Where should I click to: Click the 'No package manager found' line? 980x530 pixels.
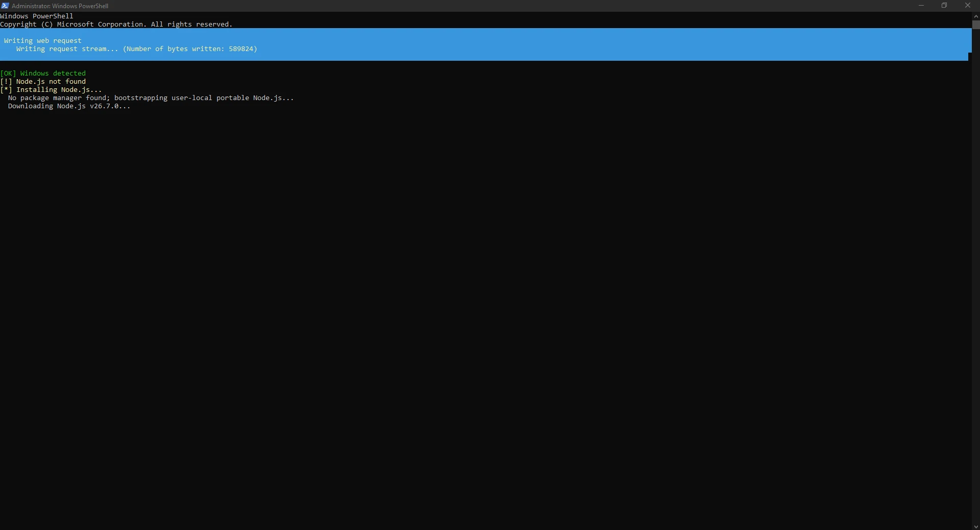coord(151,98)
